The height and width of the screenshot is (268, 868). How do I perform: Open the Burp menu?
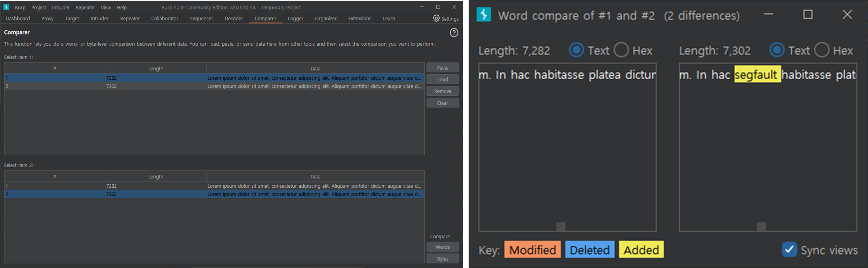(20, 8)
